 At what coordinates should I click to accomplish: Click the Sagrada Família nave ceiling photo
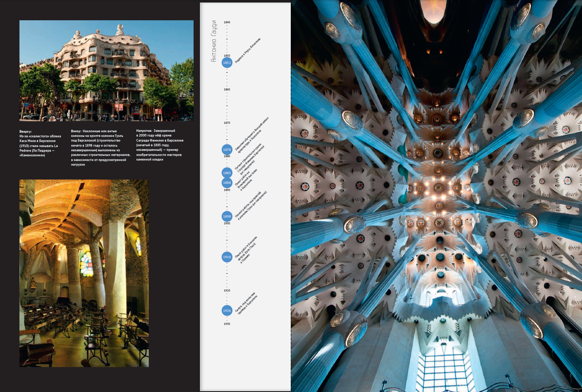[436, 196]
